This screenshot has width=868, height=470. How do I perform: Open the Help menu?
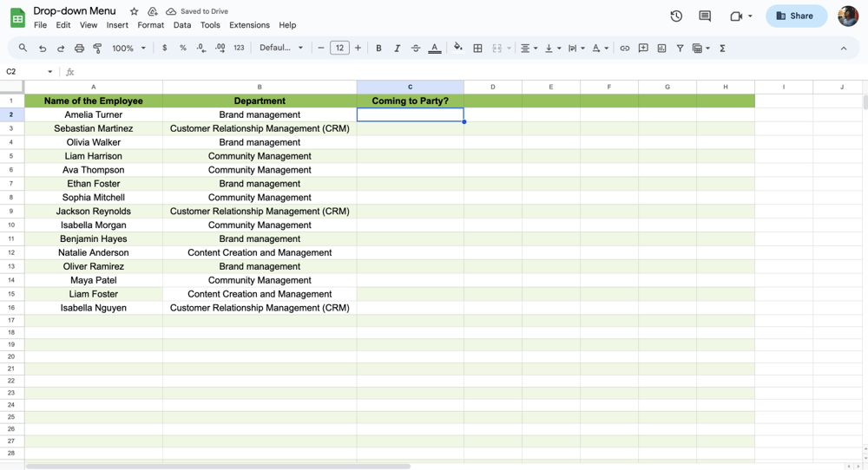click(287, 25)
